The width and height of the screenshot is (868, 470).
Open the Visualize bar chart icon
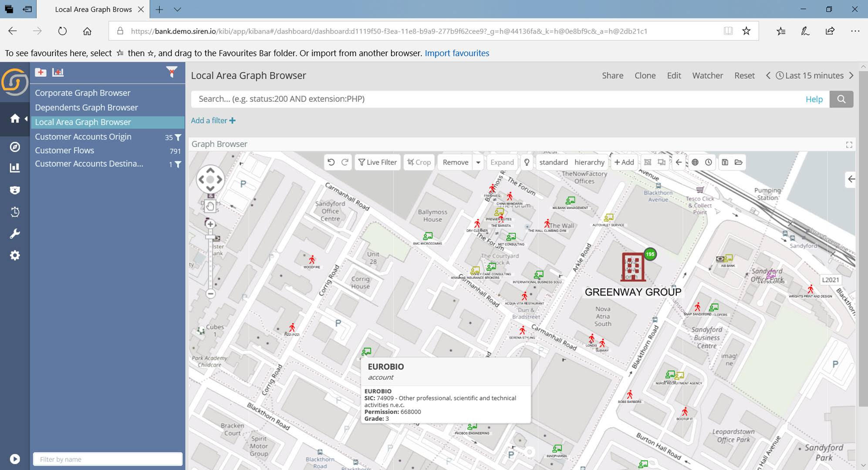tap(15, 168)
